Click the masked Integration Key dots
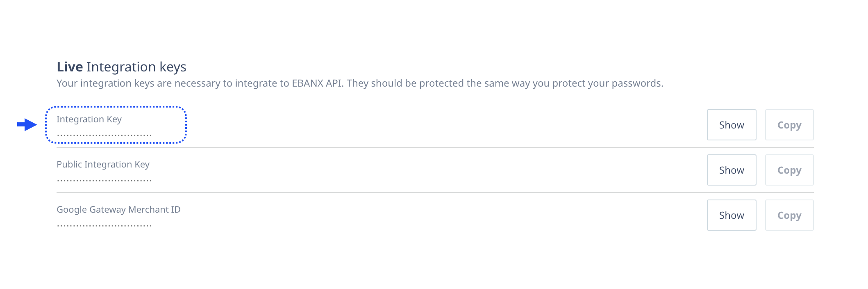The height and width of the screenshot is (289, 868). (104, 135)
